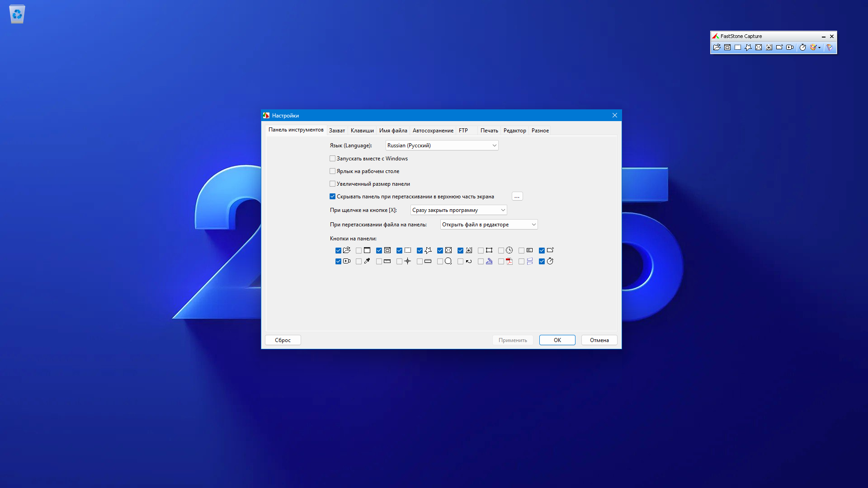868x488 pixels.
Task: Click the Open File icon in FastStone toolbar
Action: (x=717, y=47)
